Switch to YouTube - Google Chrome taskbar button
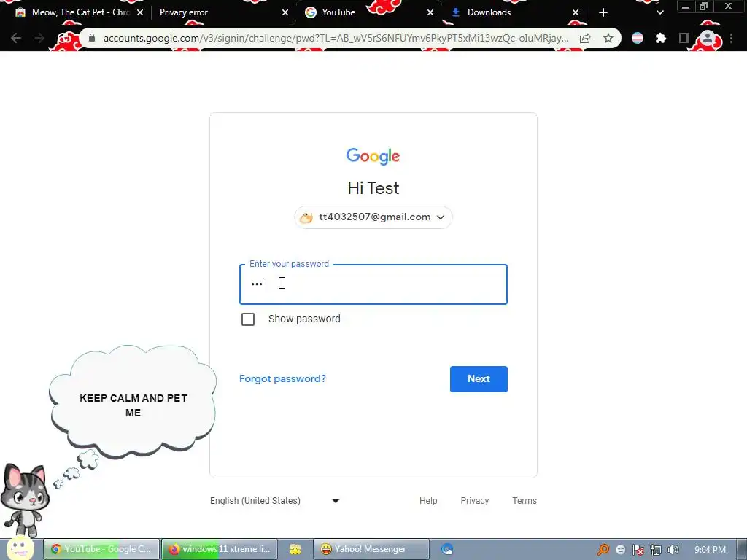Viewport: 747px width, 560px height. (101, 549)
